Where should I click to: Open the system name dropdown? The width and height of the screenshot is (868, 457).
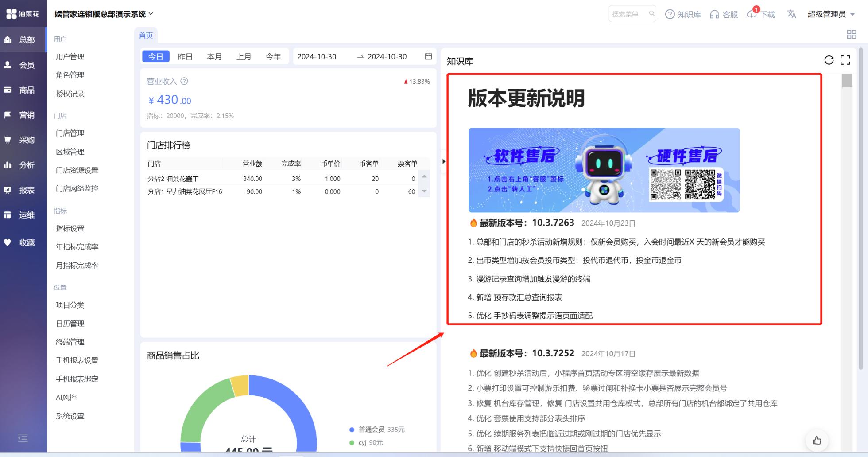click(104, 14)
